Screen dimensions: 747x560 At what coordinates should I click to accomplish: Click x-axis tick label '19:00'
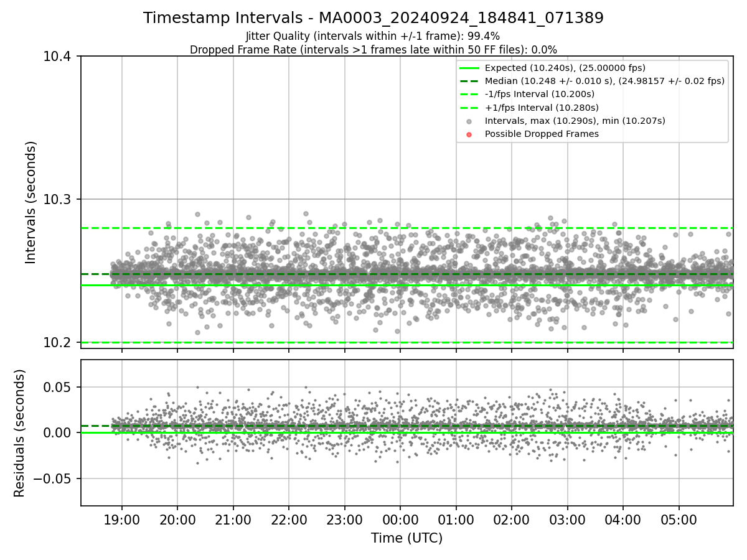[x=121, y=519]
